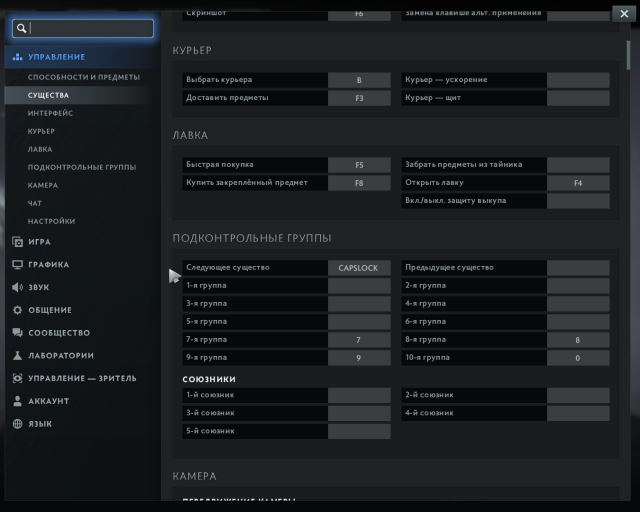
Task: Assign key for 5-й союзник
Action: pyautogui.click(x=359, y=431)
